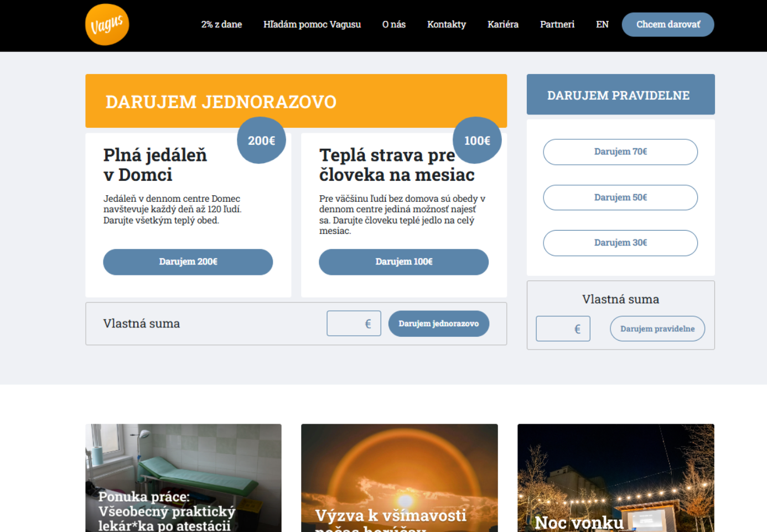767x532 pixels.
Task: Click Vlastná suma label in regular panel
Action: tap(621, 299)
